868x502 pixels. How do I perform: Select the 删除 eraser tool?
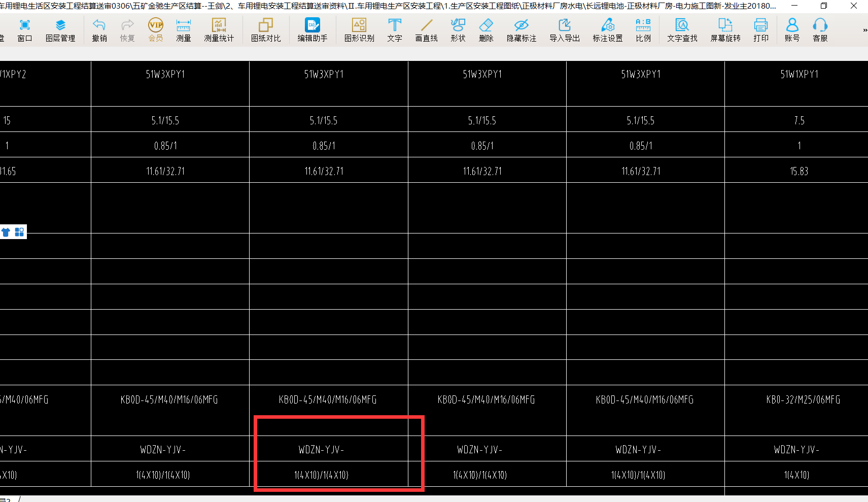pos(485,30)
